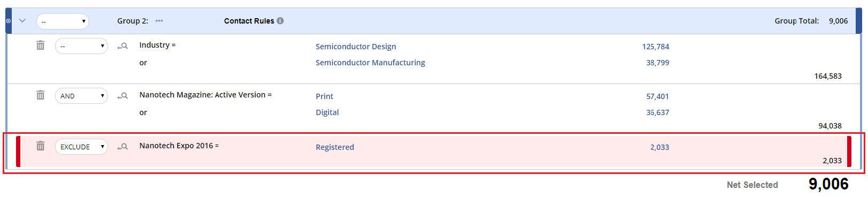Change the EXCLUDE operator dropdown
The width and height of the screenshot is (868, 197).
point(81,147)
